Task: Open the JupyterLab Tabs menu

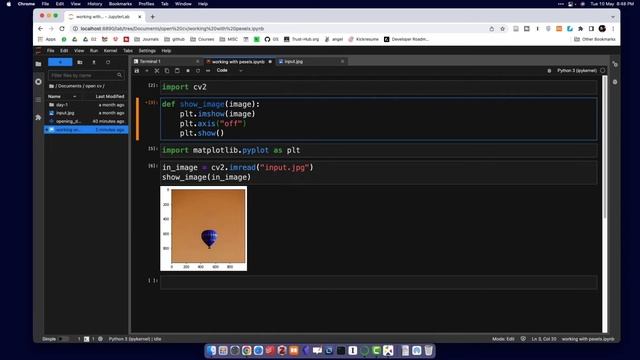Action: coord(128,51)
